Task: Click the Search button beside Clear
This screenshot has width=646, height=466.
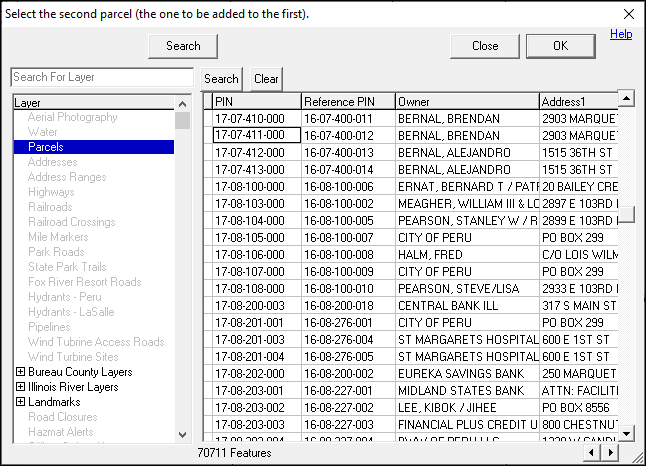Action: pos(222,79)
